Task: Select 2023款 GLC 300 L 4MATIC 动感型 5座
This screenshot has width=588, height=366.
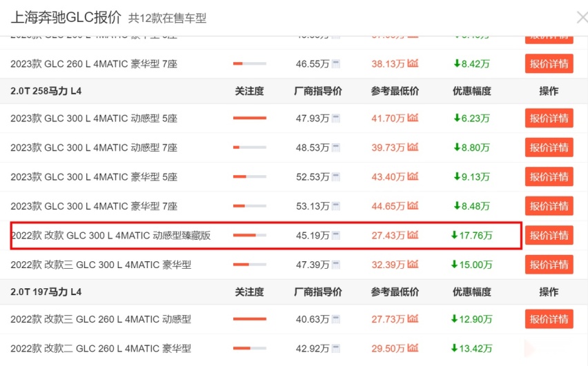Action: pos(94,119)
